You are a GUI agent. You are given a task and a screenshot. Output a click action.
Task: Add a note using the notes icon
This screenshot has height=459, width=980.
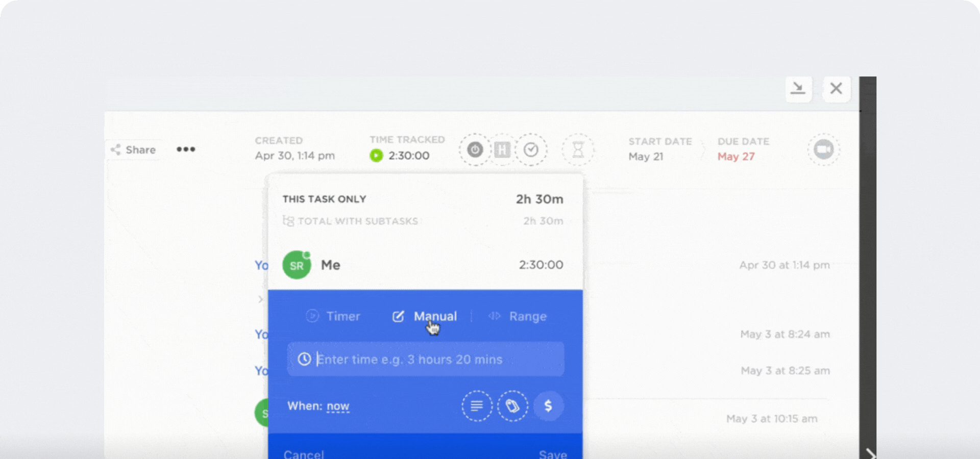(x=477, y=406)
